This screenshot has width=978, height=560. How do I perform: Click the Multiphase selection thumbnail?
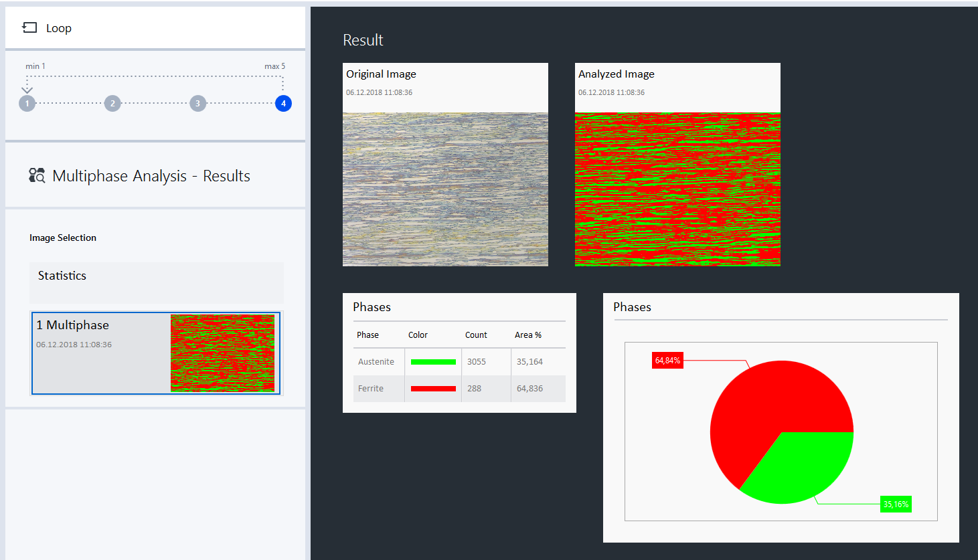point(224,353)
